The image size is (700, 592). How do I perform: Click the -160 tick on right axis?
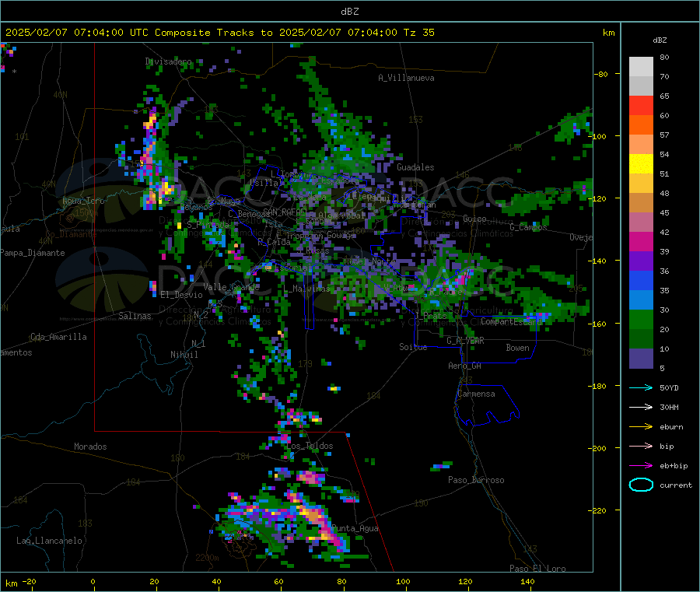pyautogui.click(x=600, y=324)
